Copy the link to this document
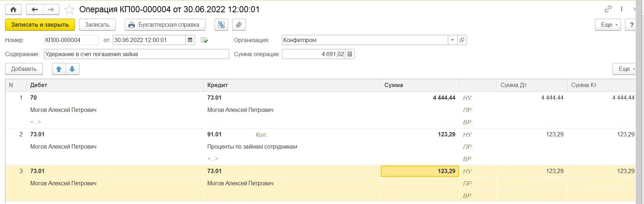This screenshot has width=644, height=204. click(x=608, y=9)
